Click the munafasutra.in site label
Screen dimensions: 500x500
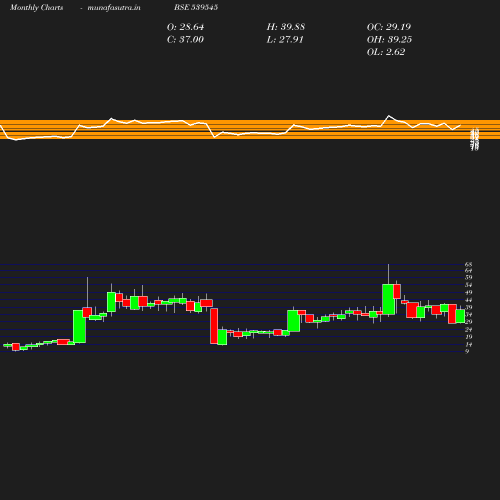(x=114, y=7)
